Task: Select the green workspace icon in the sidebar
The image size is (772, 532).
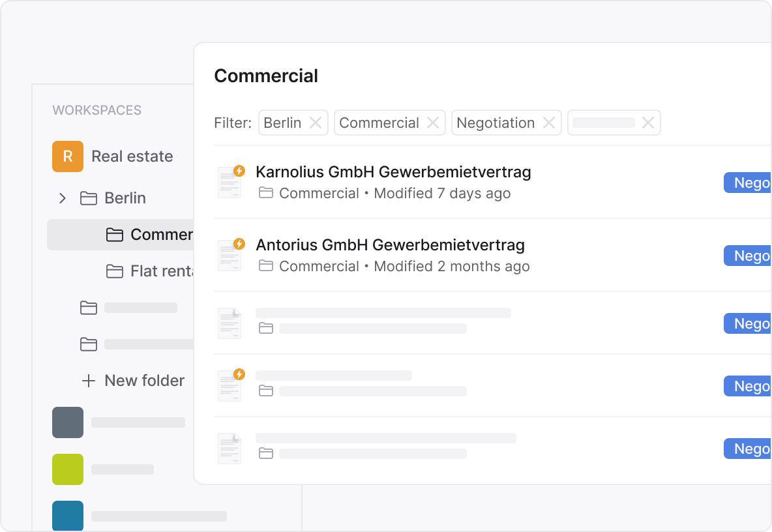Action: click(68, 469)
